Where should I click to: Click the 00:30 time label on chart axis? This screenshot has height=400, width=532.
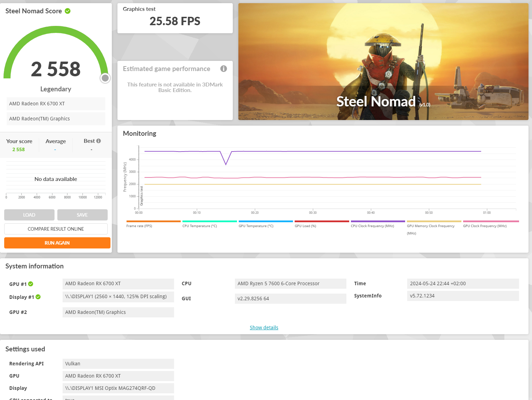point(313,213)
